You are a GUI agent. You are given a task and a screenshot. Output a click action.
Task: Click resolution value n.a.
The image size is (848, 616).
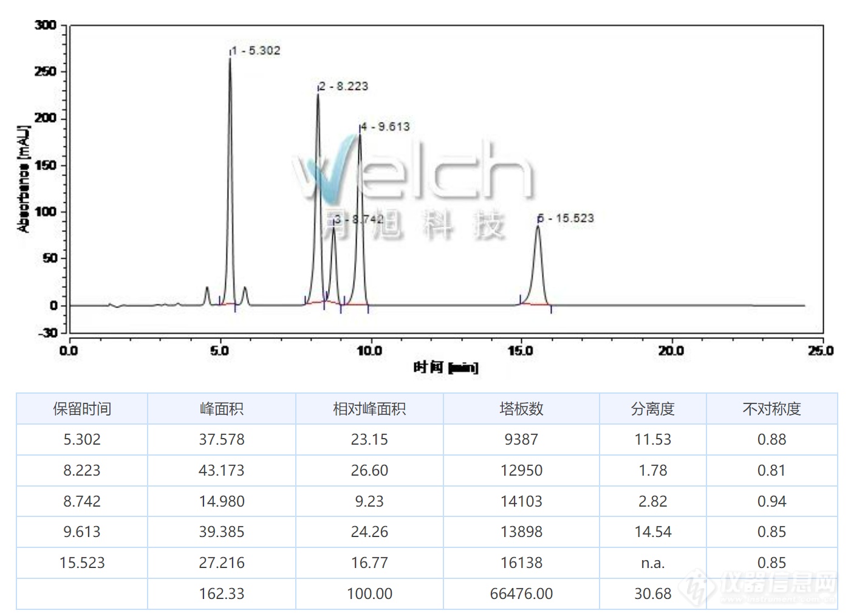653,563
